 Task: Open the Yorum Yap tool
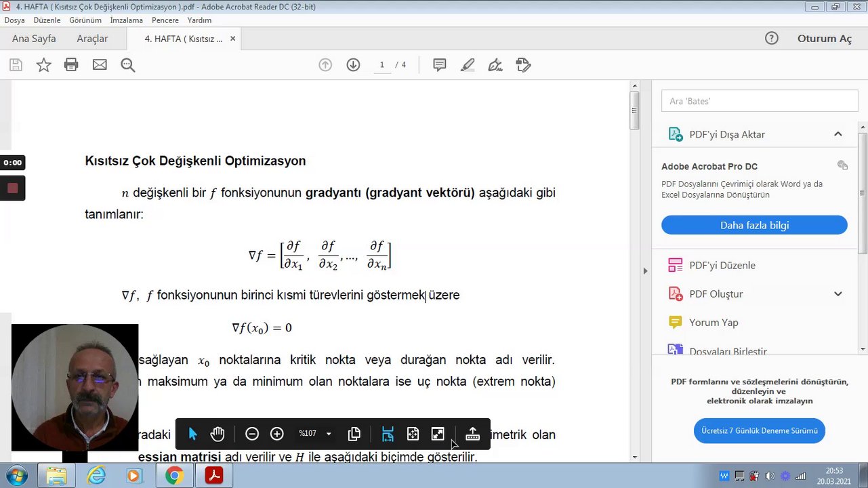point(714,323)
